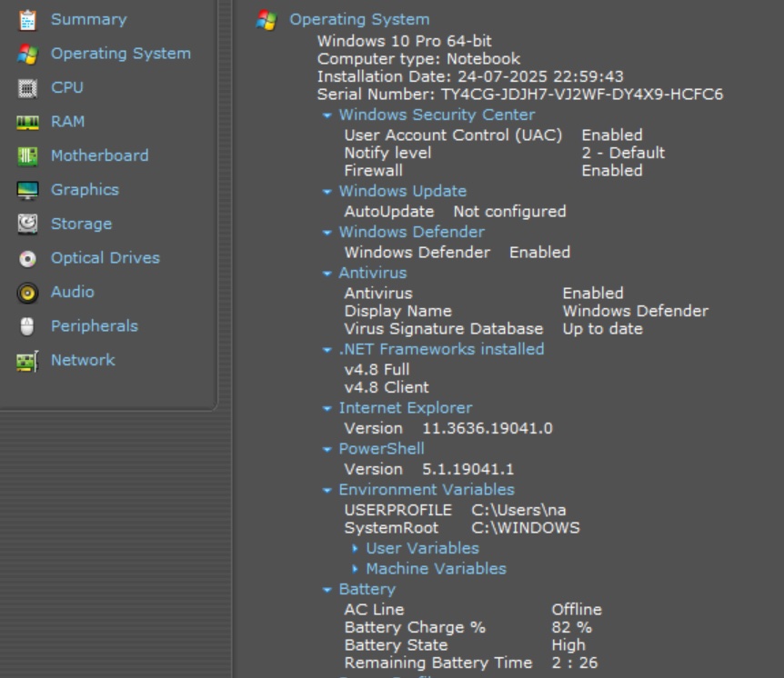Open the Motherboard icon in sidebar

pos(27,156)
